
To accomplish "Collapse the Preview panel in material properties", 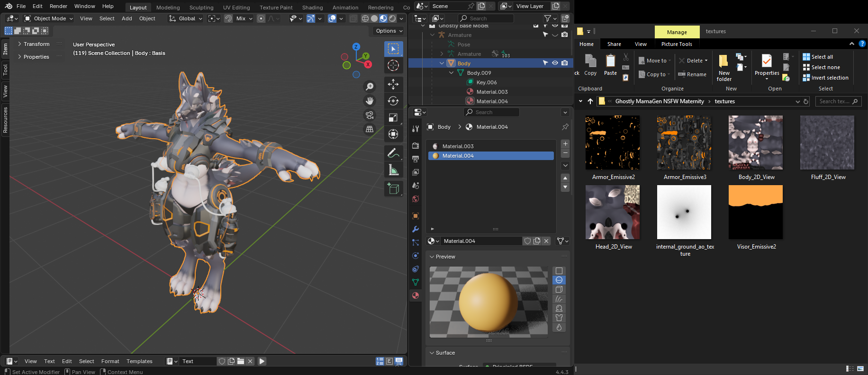I will pos(445,257).
